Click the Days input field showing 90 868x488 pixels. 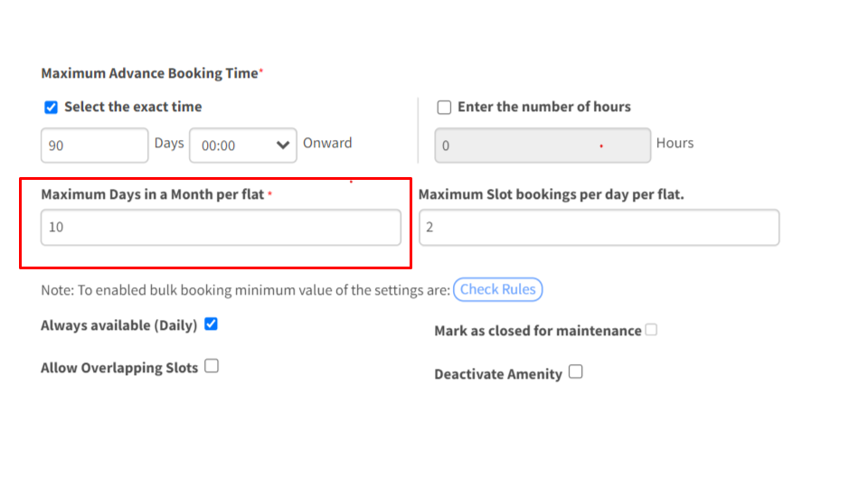coord(94,145)
